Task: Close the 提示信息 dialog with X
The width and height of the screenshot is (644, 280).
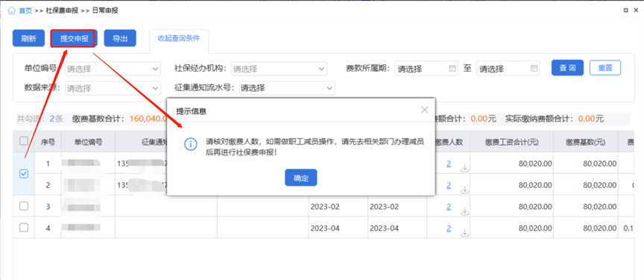Action: [425, 110]
